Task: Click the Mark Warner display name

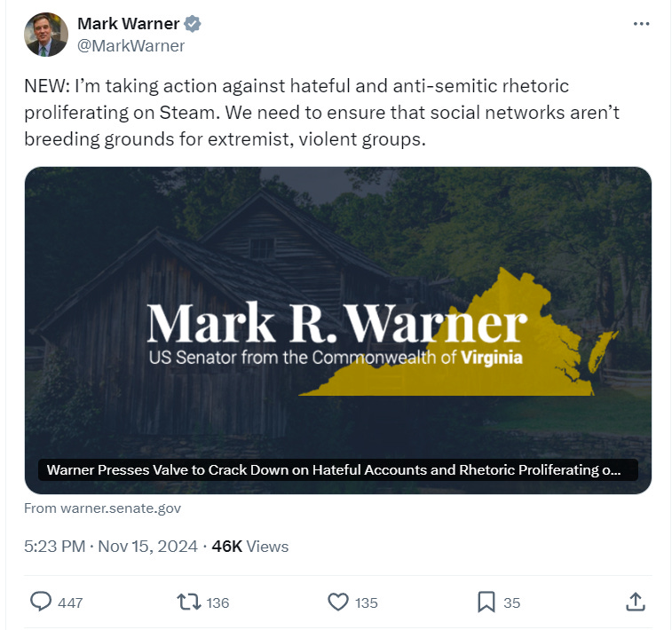Action: coord(128,24)
